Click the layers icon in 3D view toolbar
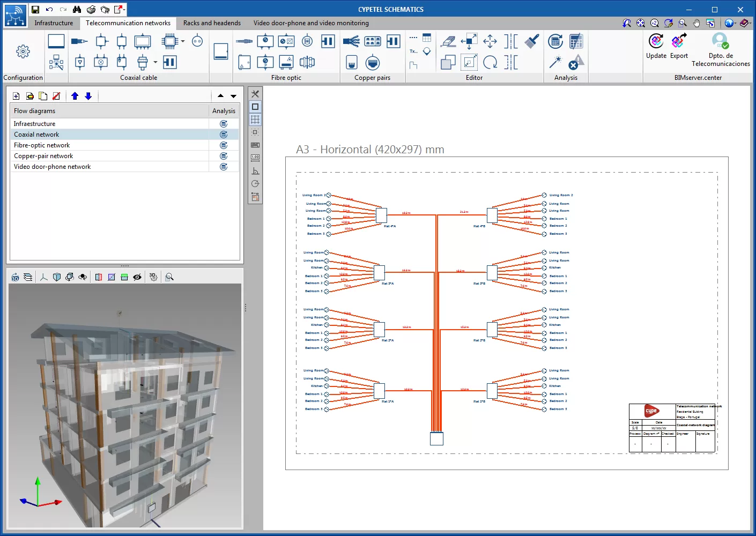The height and width of the screenshot is (536, 756). pos(28,277)
